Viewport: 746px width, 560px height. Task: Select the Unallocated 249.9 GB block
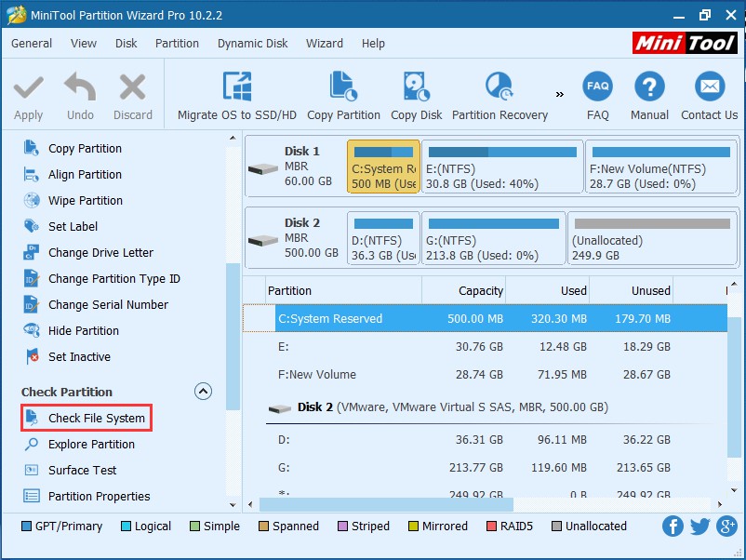(x=652, y=238)
